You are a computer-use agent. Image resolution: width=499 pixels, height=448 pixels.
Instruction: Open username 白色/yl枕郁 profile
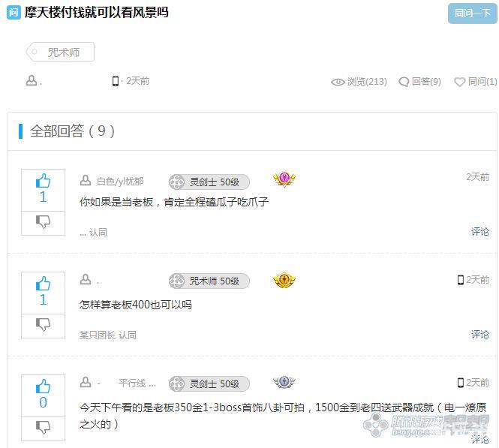coord(120,182)
